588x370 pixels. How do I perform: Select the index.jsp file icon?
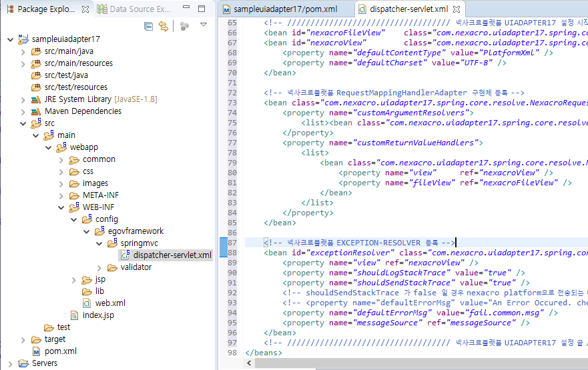(x=75, y=315)
